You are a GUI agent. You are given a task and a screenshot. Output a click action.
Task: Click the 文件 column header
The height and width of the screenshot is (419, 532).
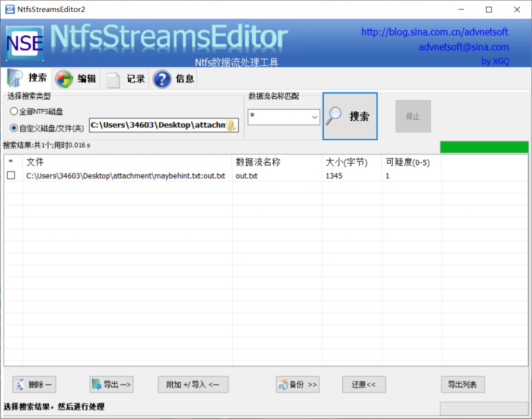(127, 162)
